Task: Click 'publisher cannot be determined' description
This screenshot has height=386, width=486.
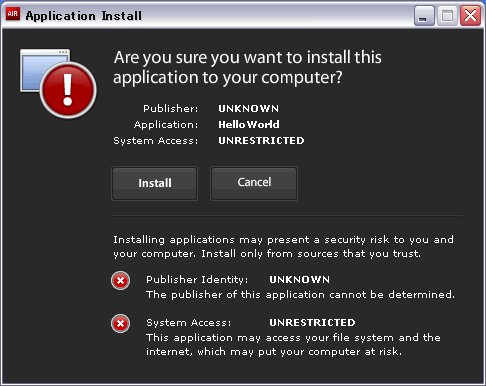Action: click(300, 294)
